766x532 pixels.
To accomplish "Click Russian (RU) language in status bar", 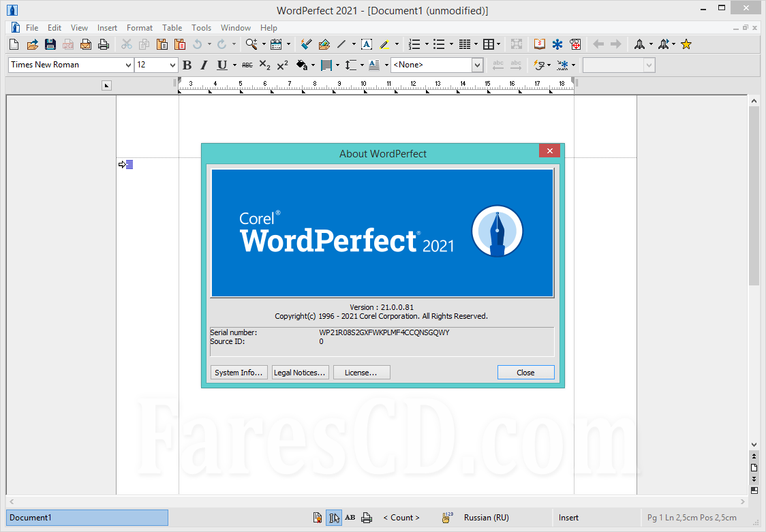I will point(486,518).
